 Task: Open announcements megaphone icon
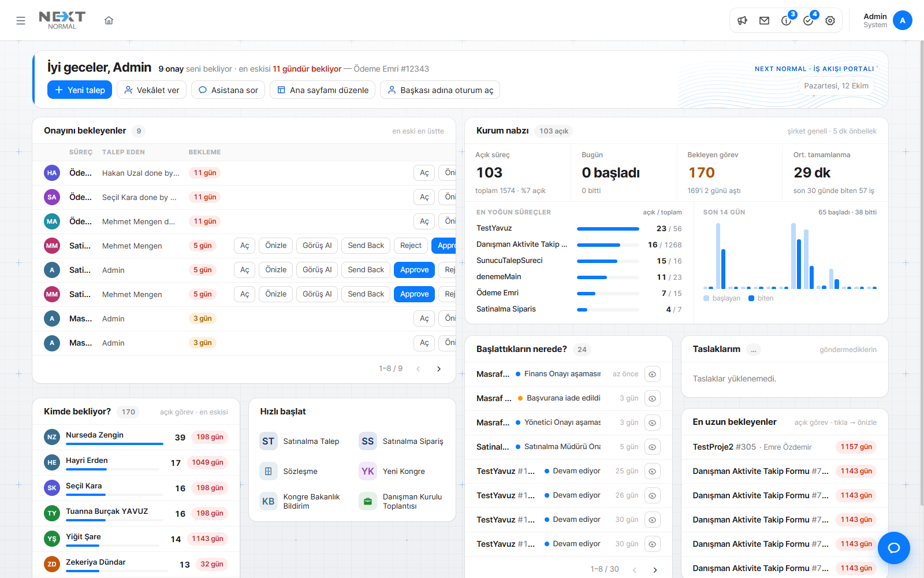[743, 21]
